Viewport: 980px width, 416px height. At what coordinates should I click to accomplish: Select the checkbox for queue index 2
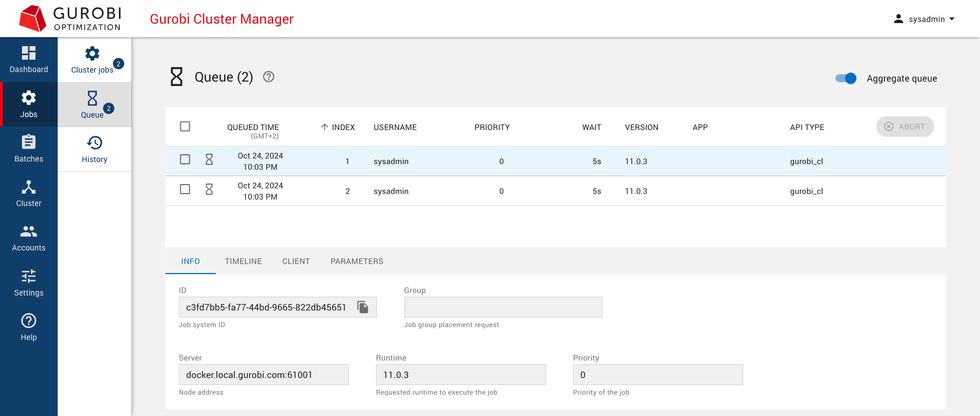tap(185, 189)
